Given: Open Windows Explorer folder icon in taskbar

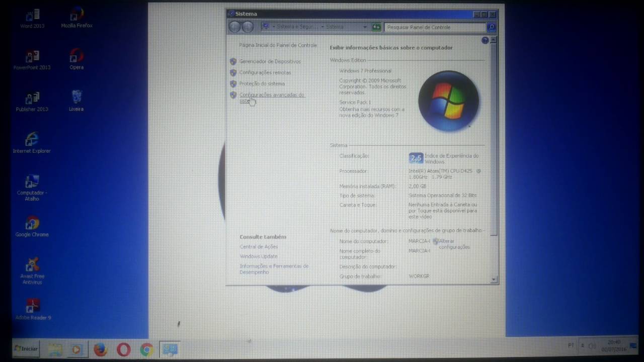Looking at the screenshot, I should pyautogui.click(x=55, y=349).
